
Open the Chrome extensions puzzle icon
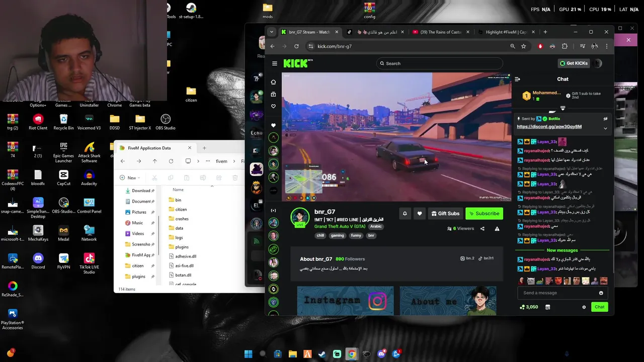click(565, 46)
